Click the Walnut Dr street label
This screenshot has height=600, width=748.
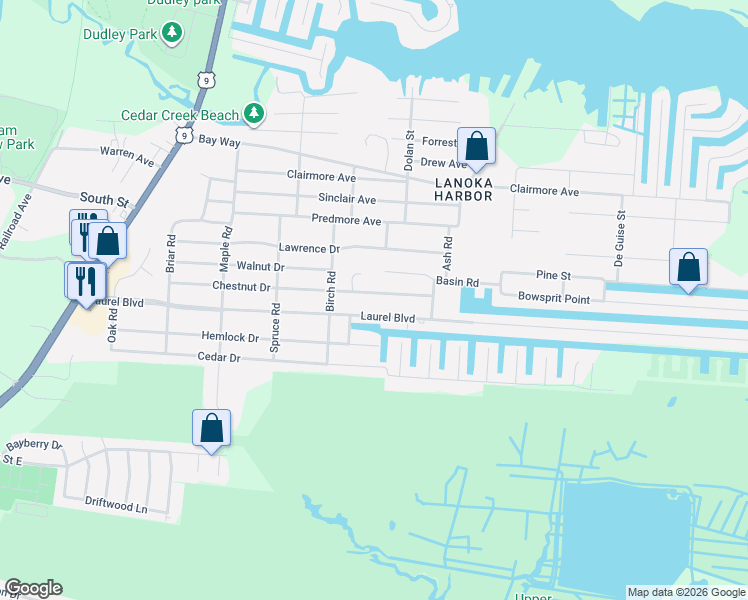tap(260, 266)
